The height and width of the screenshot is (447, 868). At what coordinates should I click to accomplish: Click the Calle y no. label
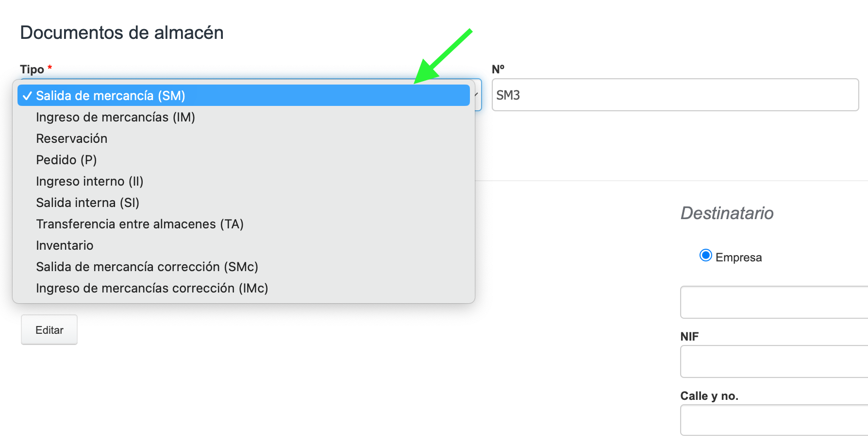(x=709, y=396)
